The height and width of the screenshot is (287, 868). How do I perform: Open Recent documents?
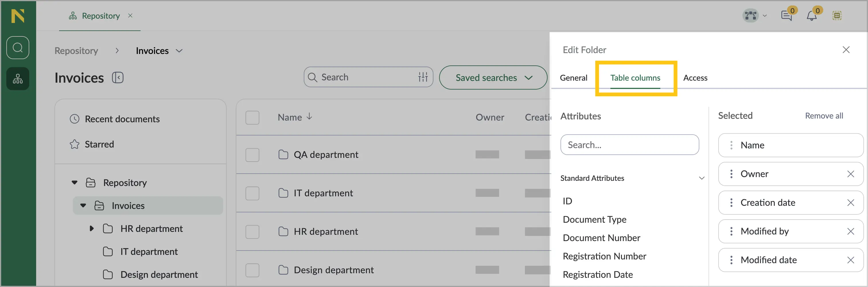(x=122, y=119)
